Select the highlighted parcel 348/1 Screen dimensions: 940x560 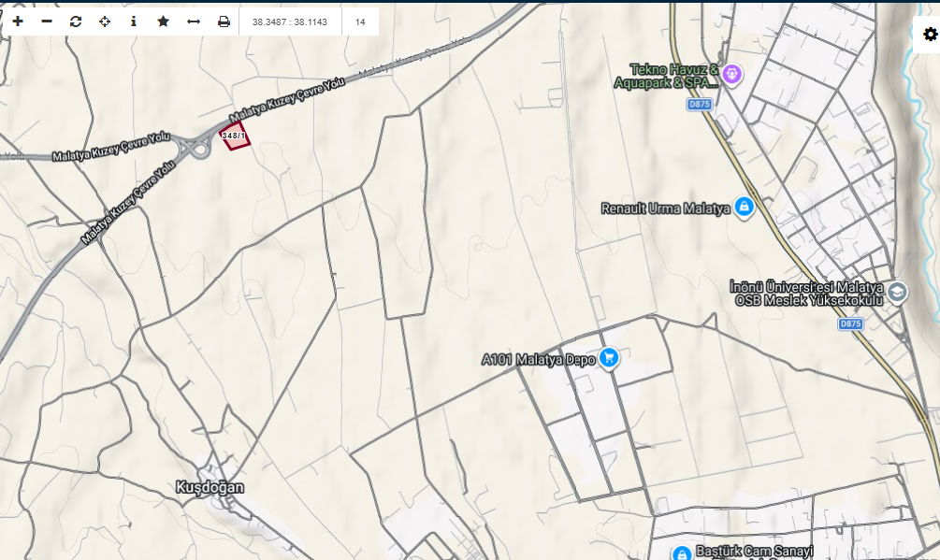pyautogui.click(x=235, y=136)
